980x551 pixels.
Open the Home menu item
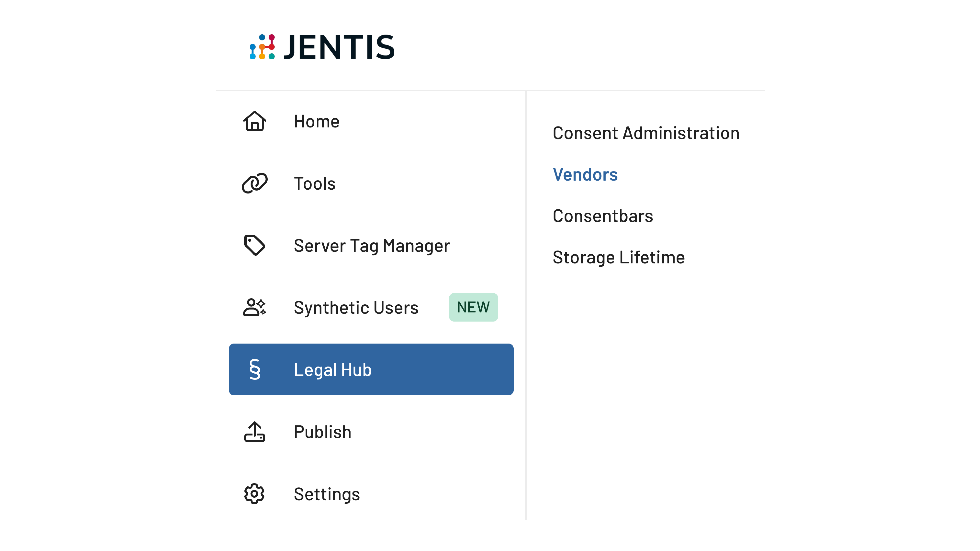click(x=371, y=121)
